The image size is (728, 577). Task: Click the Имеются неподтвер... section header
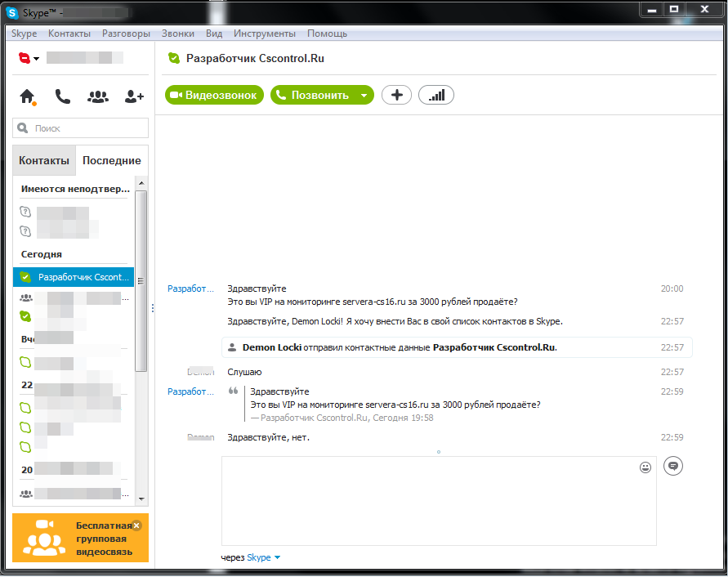click(x=75, y=189)
